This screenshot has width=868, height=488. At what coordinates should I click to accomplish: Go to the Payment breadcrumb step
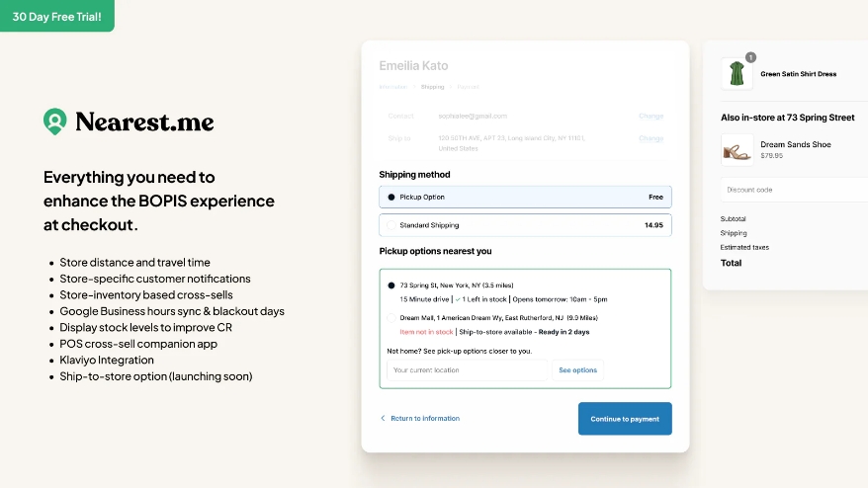[468, 87]
